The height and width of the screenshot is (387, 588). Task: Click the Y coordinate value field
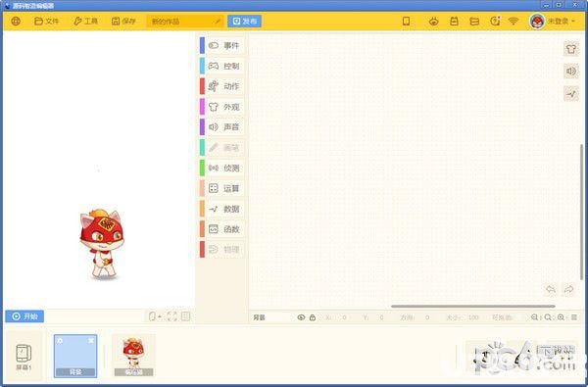(x=381, y=317)
